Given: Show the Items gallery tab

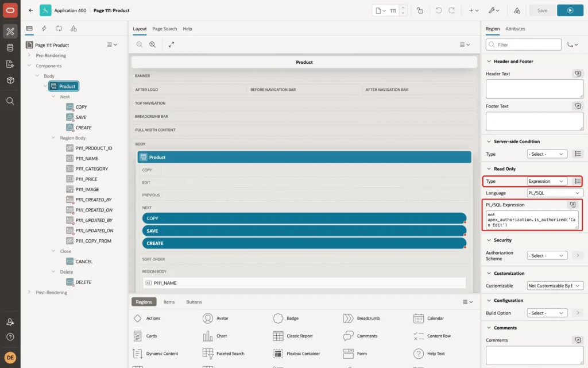Looking at the screenshot, I should 169,302.
